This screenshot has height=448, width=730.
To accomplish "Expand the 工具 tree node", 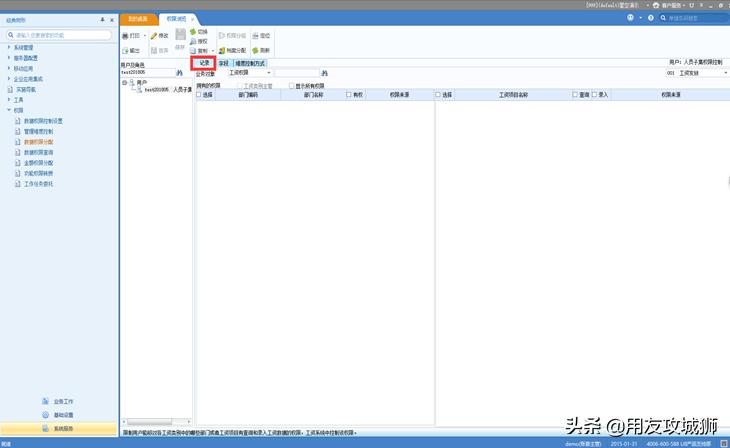I will pos(8,100).
